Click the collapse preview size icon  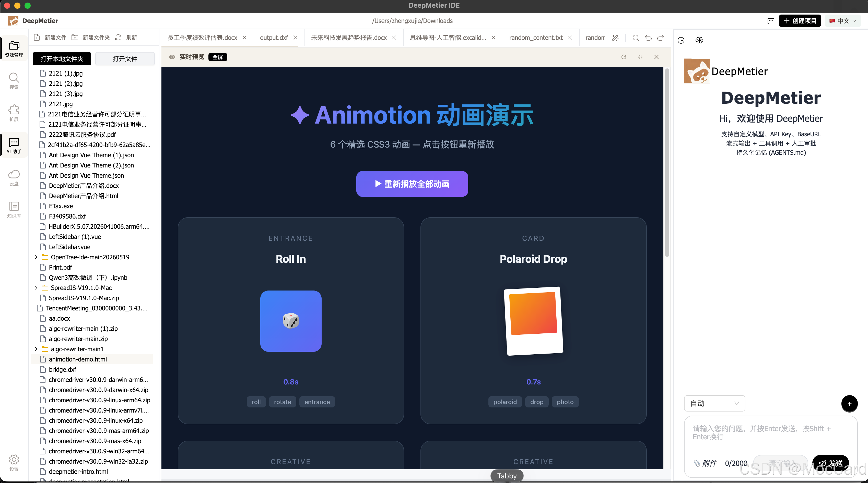point(640,57)
